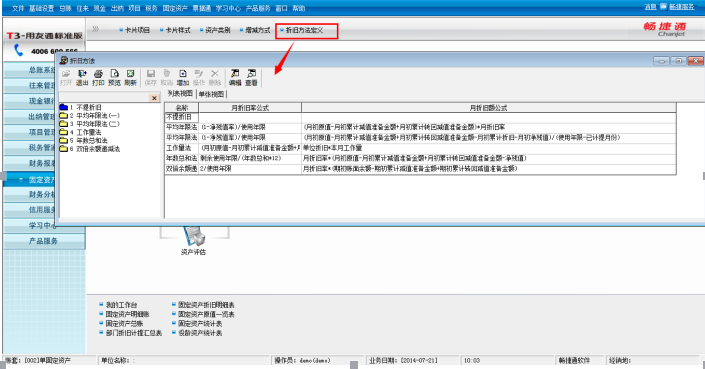Click the '2/使用年限' formula cell
This screenshot has height=369, width=705.
[x=250, y=169]
